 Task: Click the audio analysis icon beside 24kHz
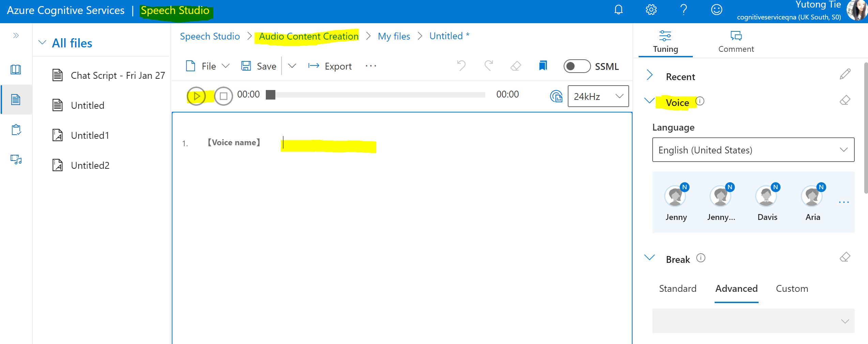tap(556, 96)
